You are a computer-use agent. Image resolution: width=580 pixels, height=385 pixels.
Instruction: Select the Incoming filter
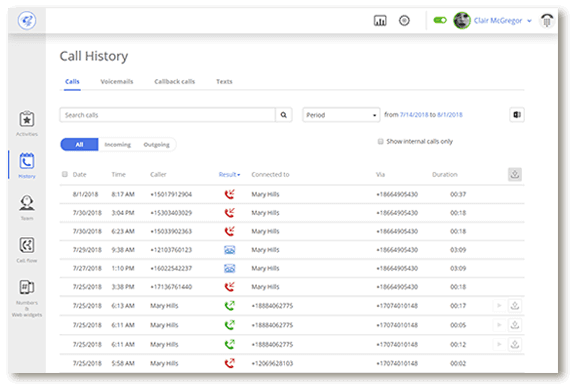(118, 145)
